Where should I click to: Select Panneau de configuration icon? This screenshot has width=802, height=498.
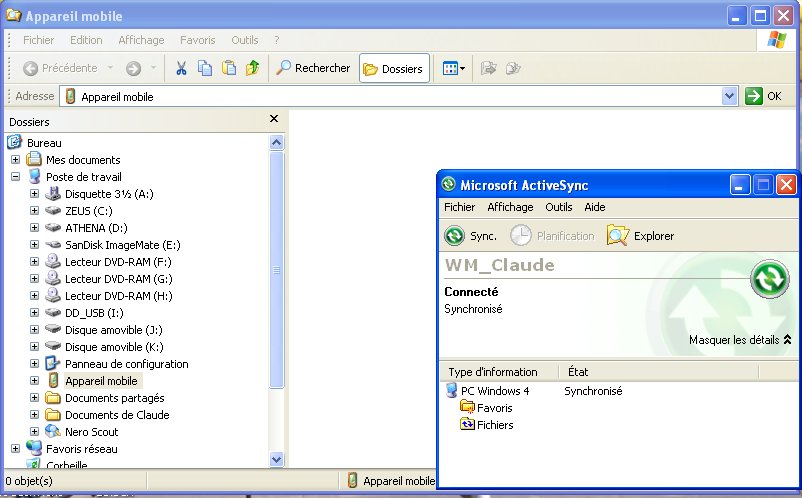(53, 364)
